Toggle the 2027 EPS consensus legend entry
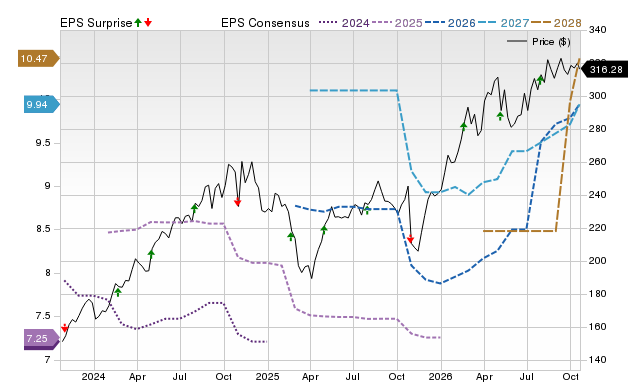 503,23
